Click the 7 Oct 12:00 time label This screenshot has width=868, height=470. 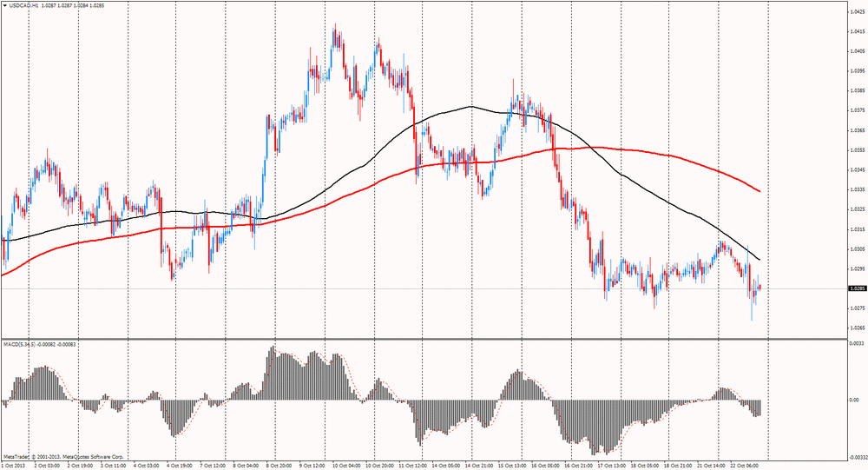click(213, 466)
